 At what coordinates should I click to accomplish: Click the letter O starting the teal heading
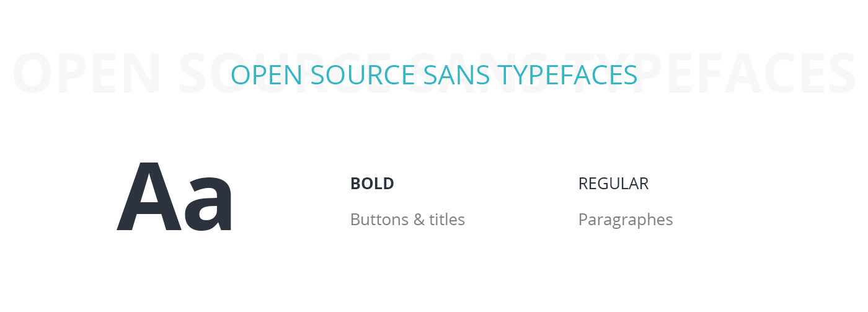coord(240,75)
